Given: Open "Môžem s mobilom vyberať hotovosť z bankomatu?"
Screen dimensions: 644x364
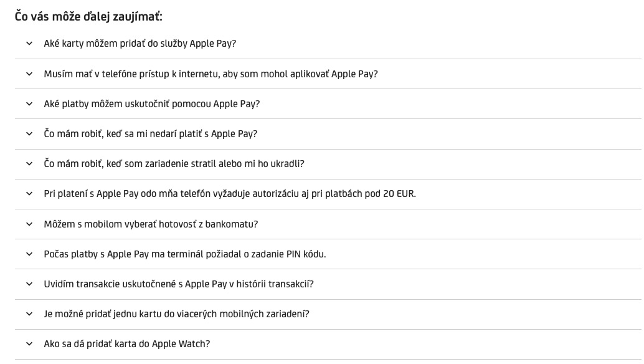Looking at the screenshot, I should click(151, 224).
